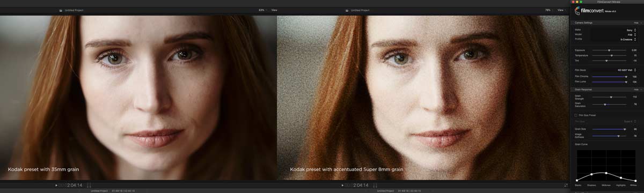Open left viewer zoom percentage dropdown
The height and width of the screenshot is (193, 644).
(263, 10)
